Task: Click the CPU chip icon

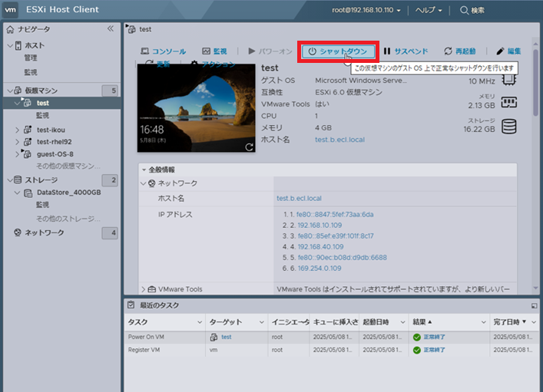Action: (508, 79)
